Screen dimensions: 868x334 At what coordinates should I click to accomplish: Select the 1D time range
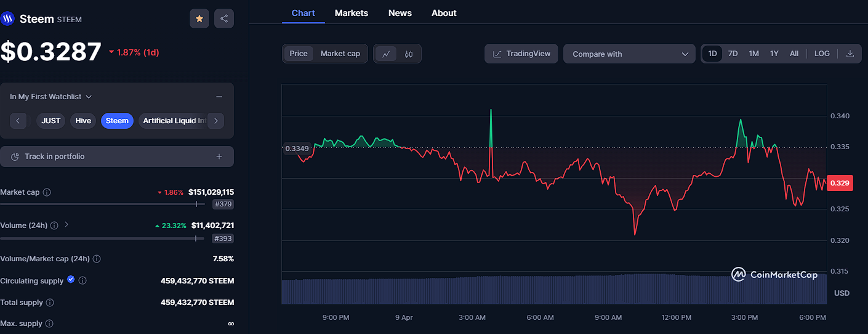click(712, 54)
